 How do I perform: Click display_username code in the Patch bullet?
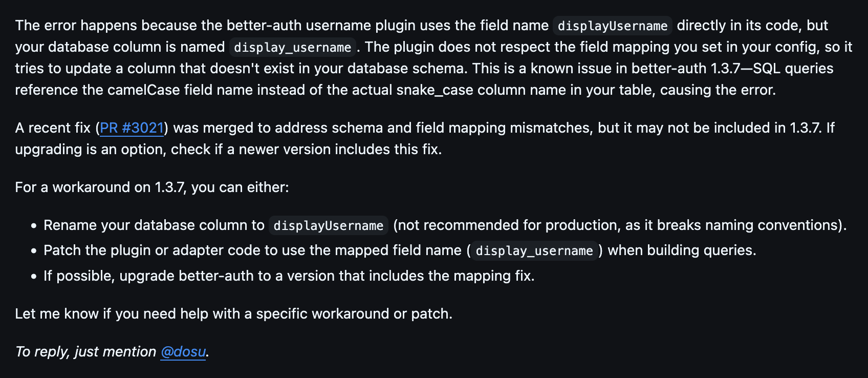tap(534, 251)
